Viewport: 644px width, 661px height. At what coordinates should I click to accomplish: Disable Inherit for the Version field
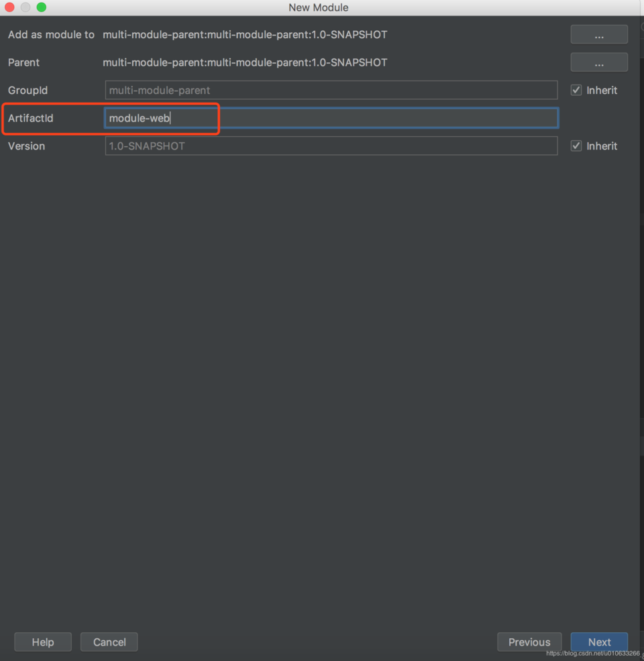click(576, 145)
